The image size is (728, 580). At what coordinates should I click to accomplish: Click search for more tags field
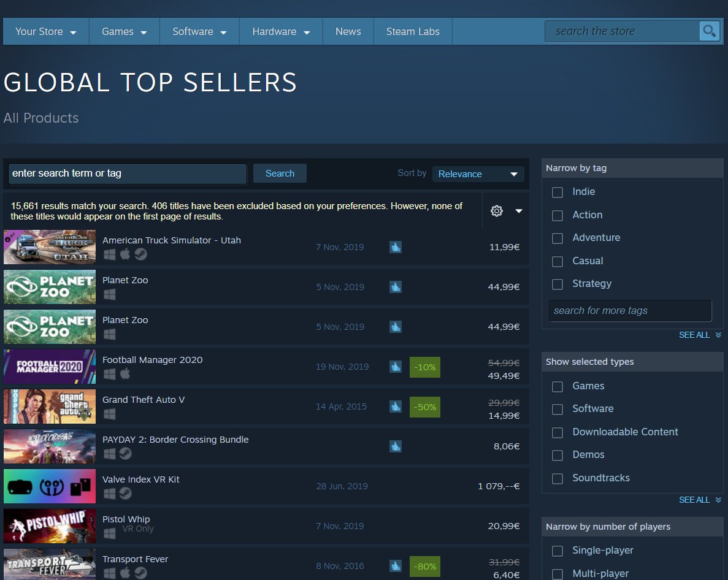[630, 310]
